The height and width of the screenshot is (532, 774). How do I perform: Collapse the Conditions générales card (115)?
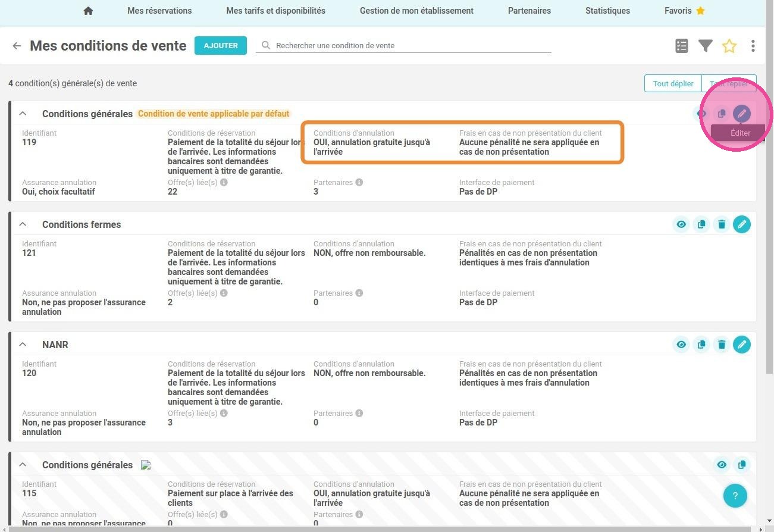(x=23, y=465)
